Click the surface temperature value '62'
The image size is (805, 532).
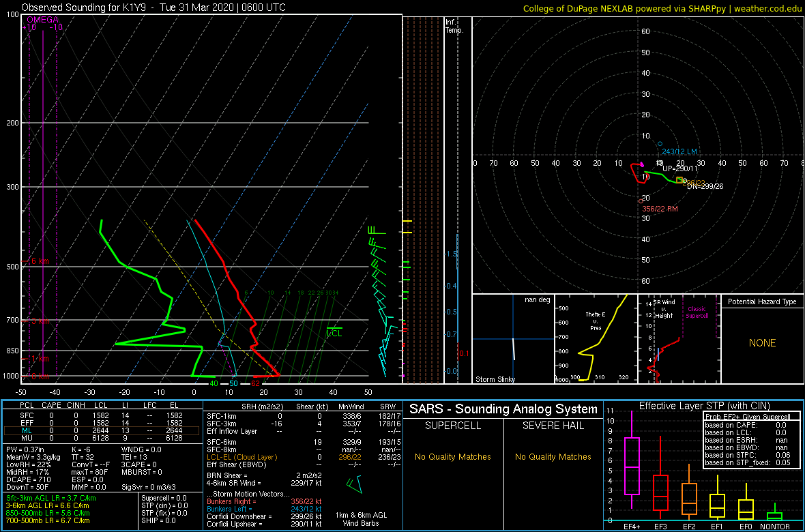coord(255,383)
